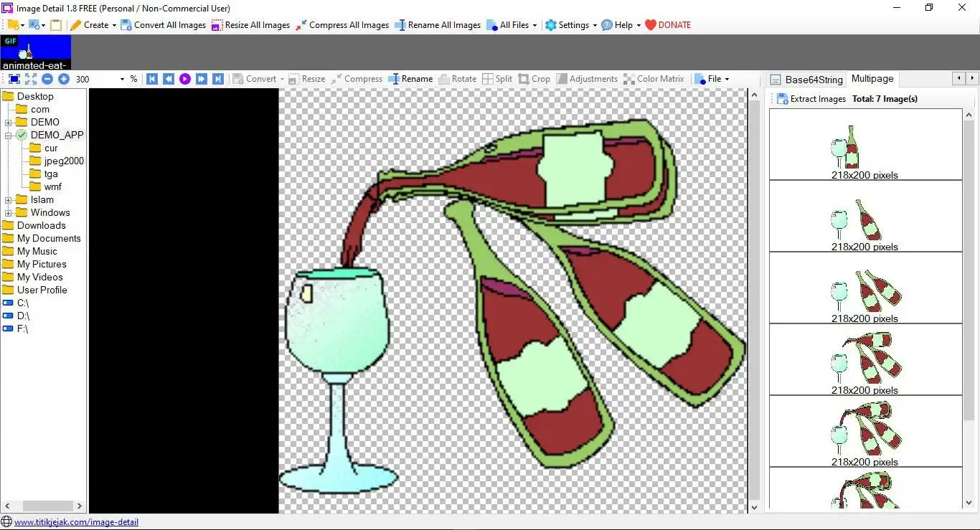Collapse the DEMO_APP folder node
The height and width of the screenshot is (530, 980).
8,136
